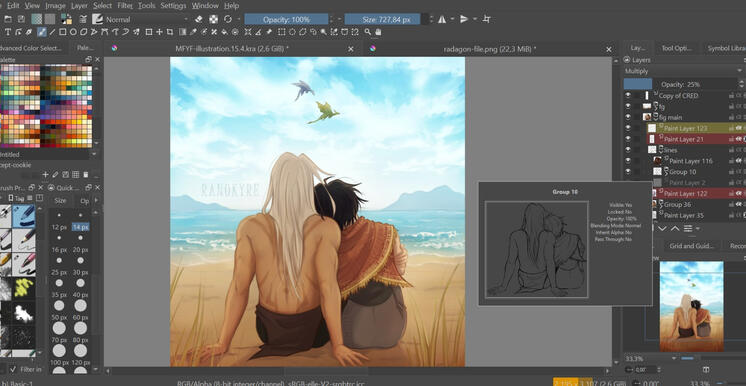Open the Multiply layer blend mode dropdown

point(683,71)
